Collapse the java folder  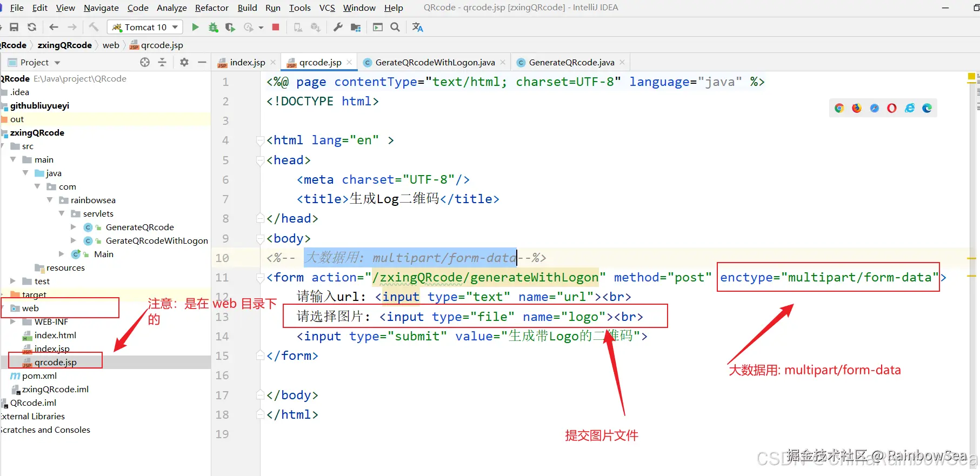pos(25,173)
